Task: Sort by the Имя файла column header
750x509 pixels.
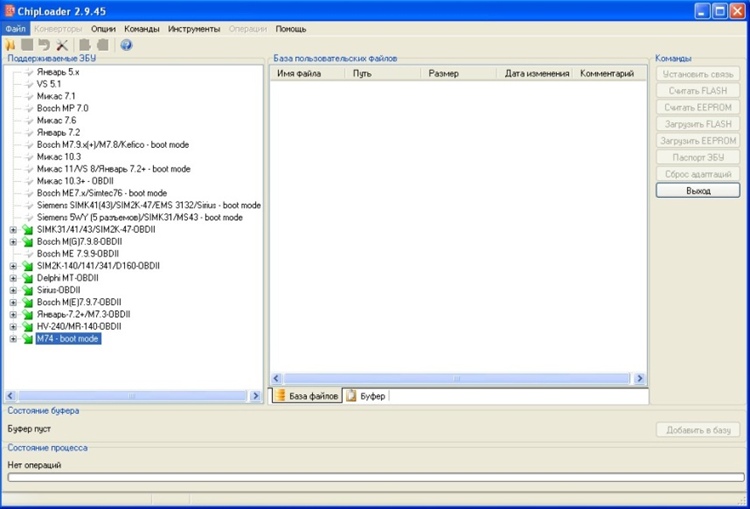Action: pos(307,74)
